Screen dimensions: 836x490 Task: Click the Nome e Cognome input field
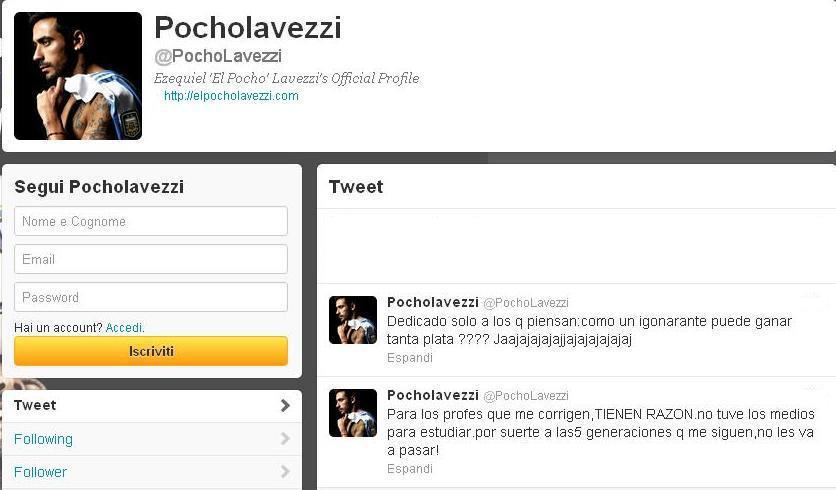[x=151, y=221]
